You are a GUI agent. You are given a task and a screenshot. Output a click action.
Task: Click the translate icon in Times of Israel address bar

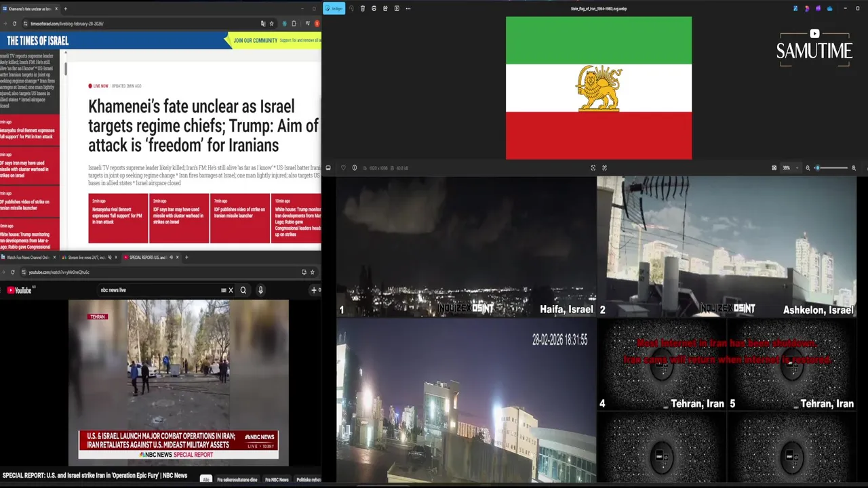pyautogui.click(x=263, y=24)
